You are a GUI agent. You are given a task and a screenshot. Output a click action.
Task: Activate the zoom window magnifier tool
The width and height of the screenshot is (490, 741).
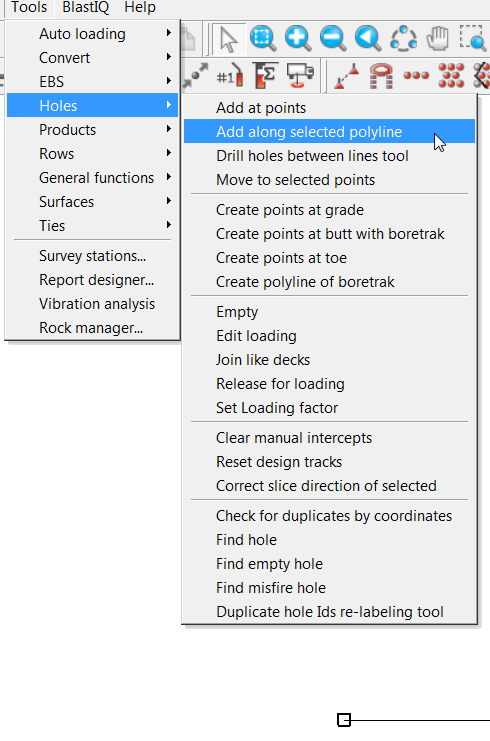coord(263,38)
